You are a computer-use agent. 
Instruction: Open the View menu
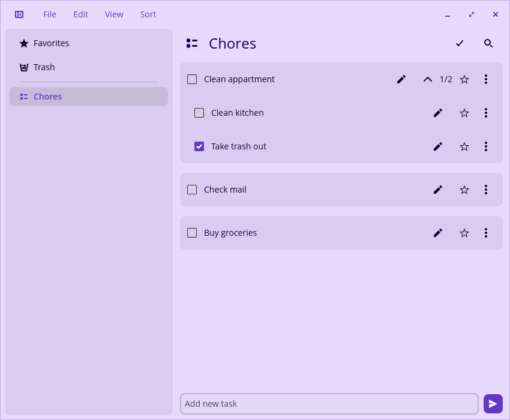tap(114, 14)
